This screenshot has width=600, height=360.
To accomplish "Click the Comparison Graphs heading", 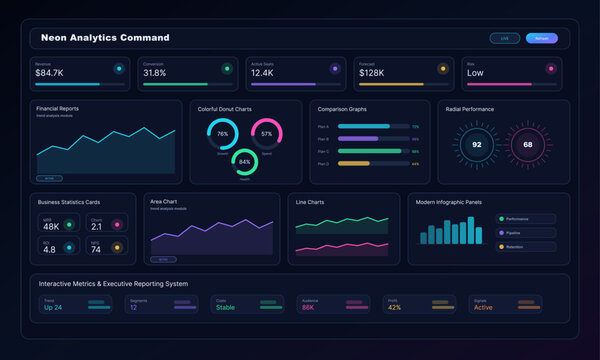I will point(342,109).
